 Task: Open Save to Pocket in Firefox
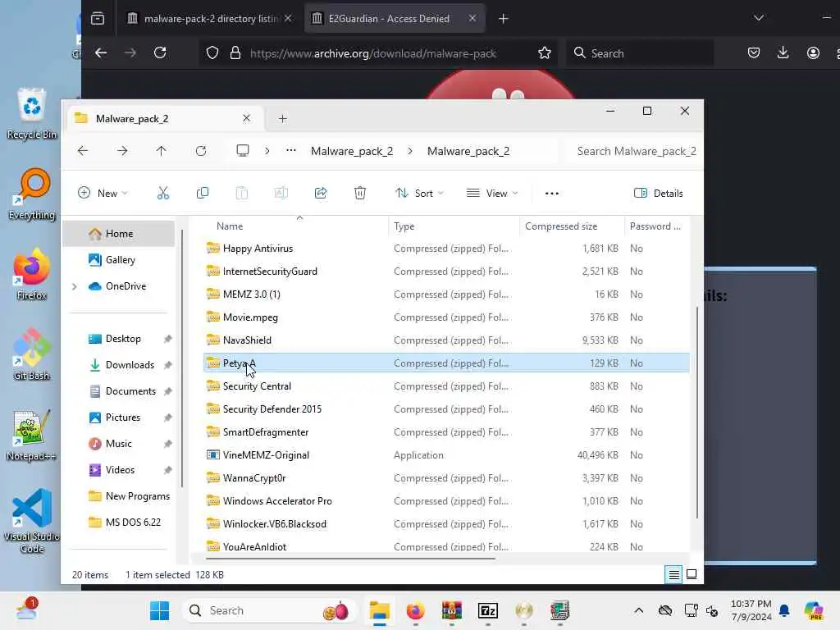754,52
